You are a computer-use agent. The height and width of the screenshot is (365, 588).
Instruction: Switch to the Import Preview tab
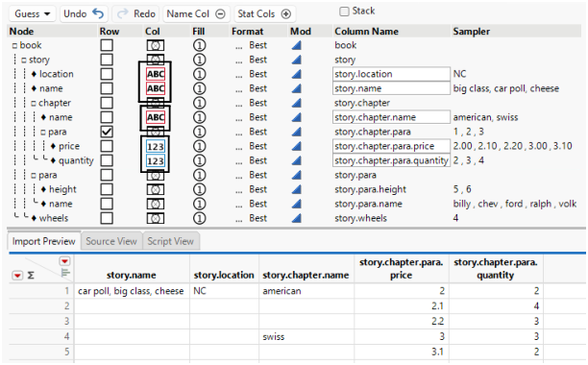43,241
